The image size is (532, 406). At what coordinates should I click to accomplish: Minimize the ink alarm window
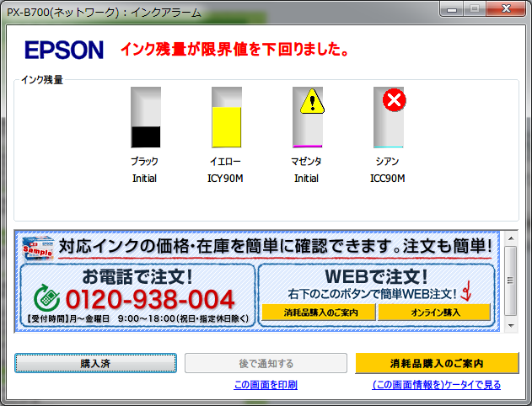point(452,8)
